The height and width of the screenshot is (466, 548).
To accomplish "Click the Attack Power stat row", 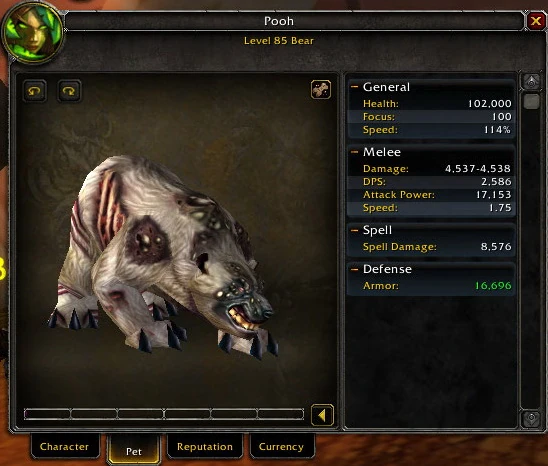I will pyautogui.click(x=431, y=195).
